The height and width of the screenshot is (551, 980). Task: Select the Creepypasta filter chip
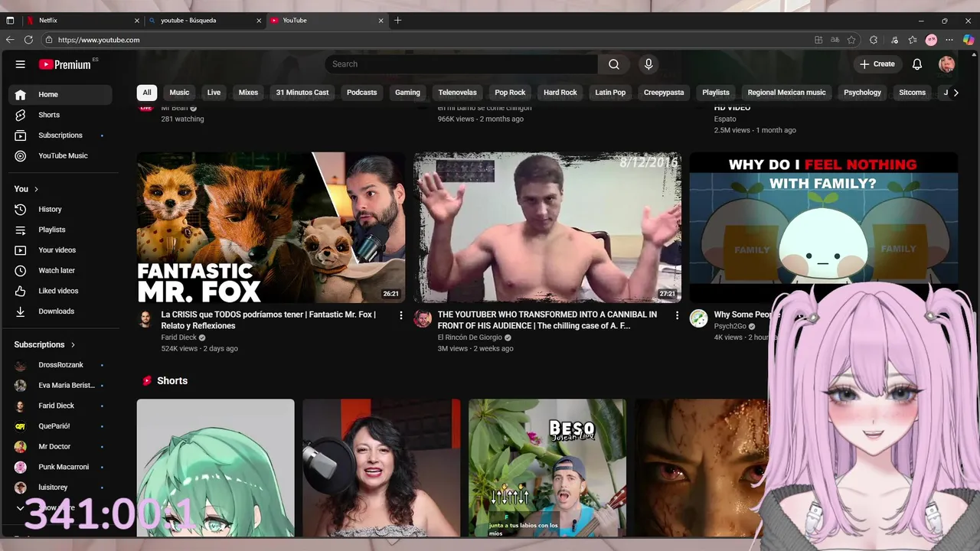tap(664, 93)
